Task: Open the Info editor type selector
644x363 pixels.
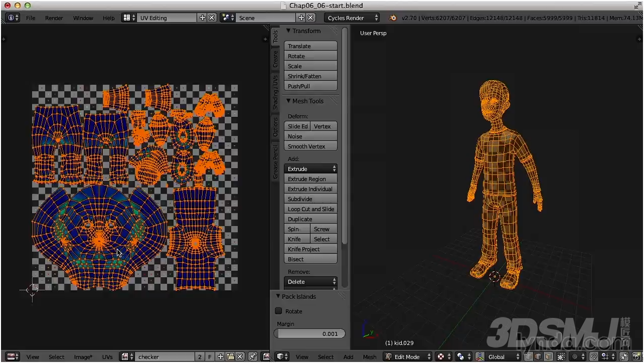Action: coord(13,18)
